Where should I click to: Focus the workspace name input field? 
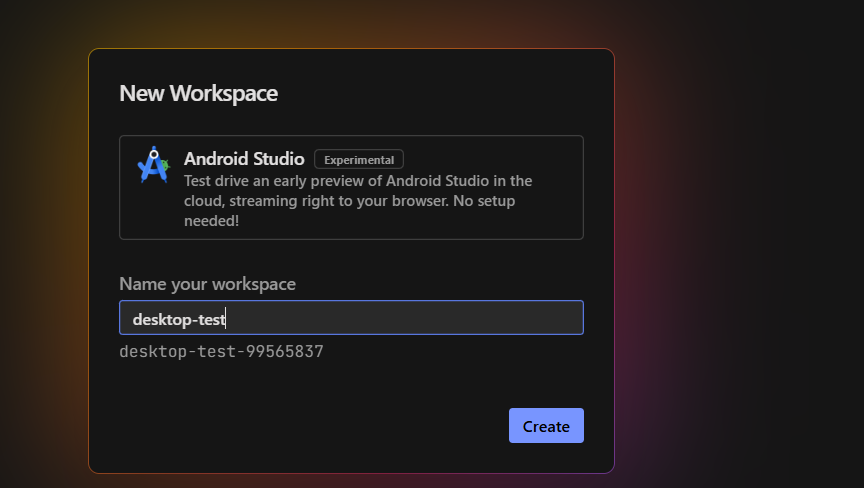352,318
